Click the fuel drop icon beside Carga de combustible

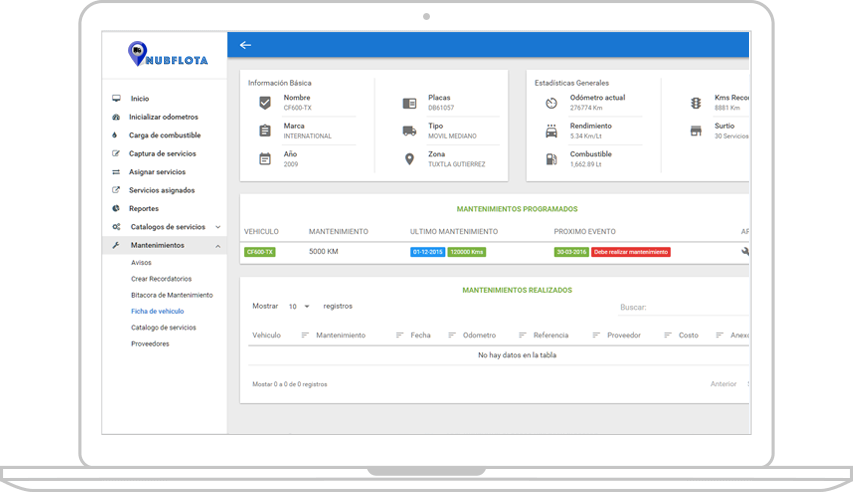(x=116, y=135)
